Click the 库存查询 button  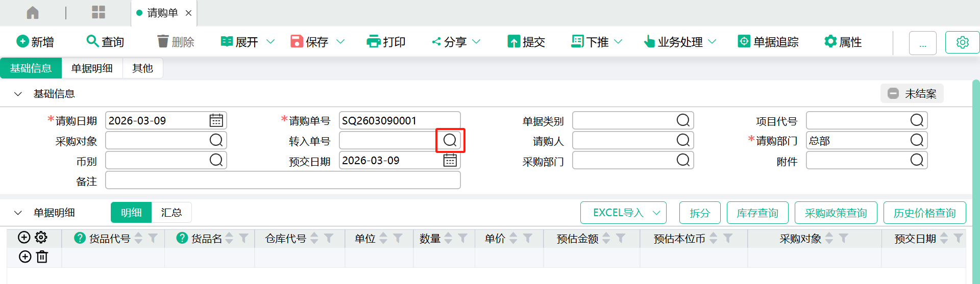tap(757, 213)
